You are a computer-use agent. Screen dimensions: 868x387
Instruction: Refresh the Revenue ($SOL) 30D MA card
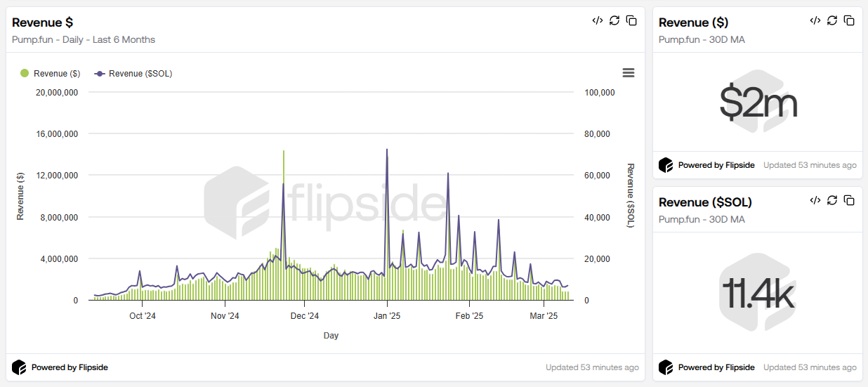[832, 200]
